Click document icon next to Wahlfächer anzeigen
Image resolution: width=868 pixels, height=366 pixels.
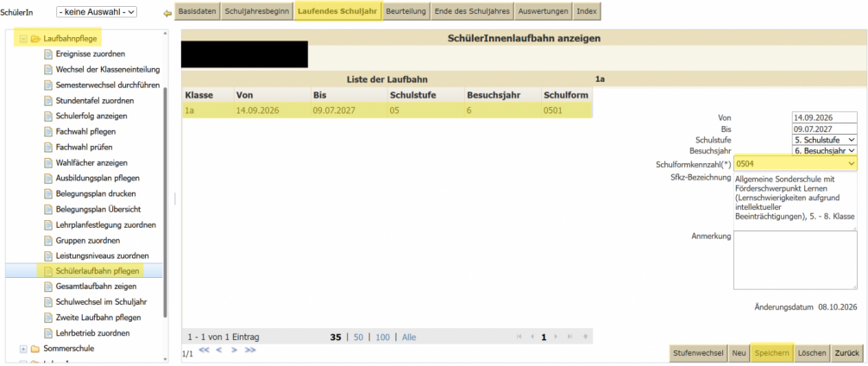click(x=47, y=163)
